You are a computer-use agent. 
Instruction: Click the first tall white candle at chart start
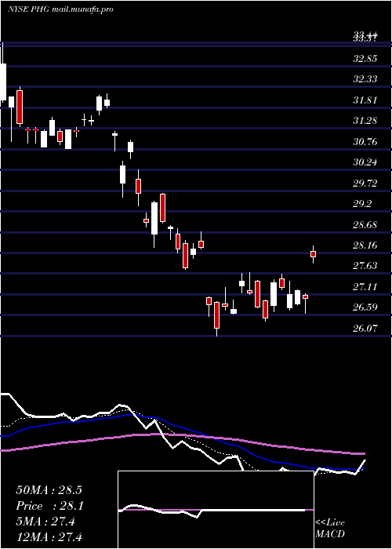[x=3, y=82]
